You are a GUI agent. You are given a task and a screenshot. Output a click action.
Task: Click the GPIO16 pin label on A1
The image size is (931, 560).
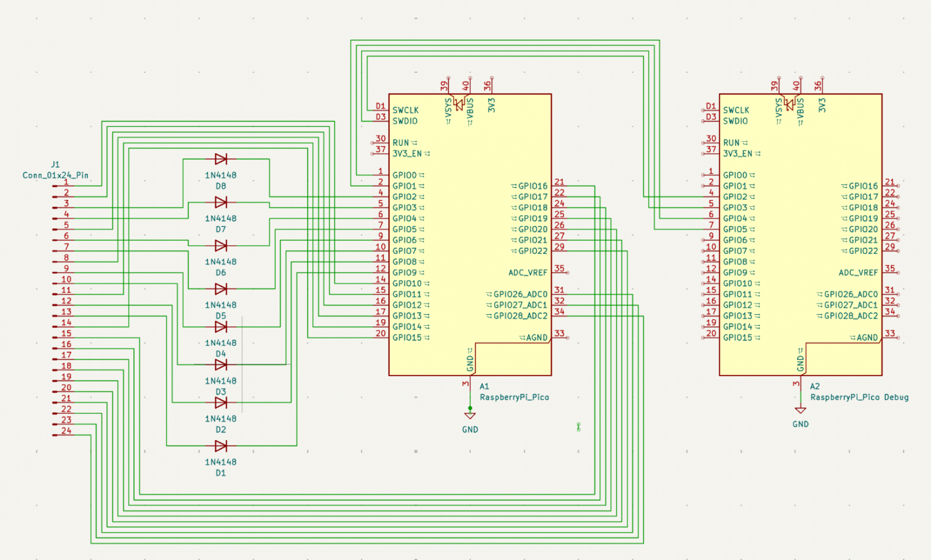pos(533,186)
